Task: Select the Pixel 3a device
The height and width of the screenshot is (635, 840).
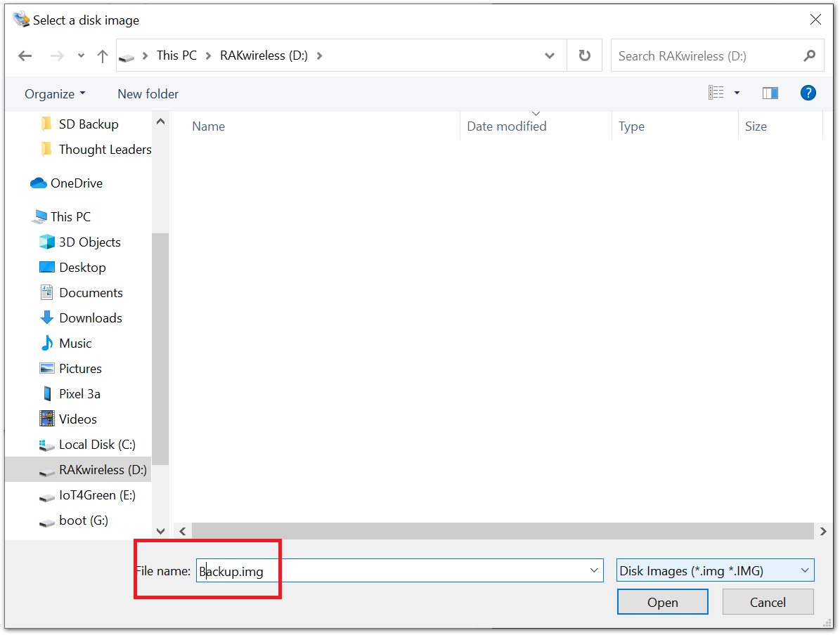Action: tap(79, 394)
